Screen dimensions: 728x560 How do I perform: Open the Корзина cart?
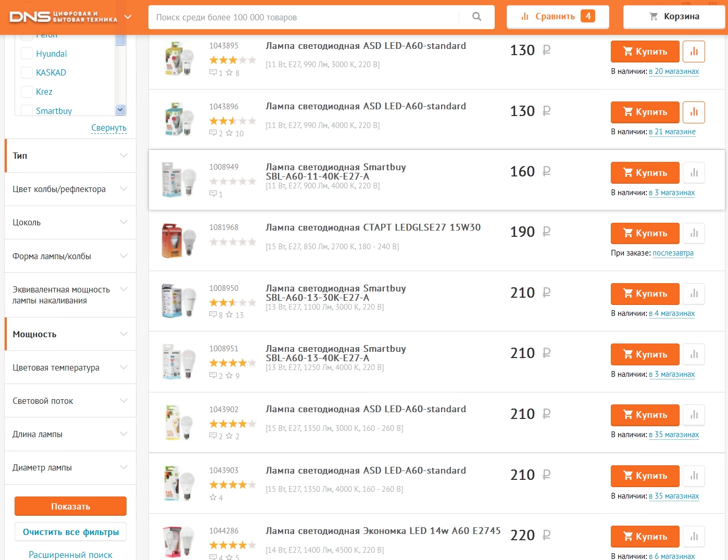point(674,17)
